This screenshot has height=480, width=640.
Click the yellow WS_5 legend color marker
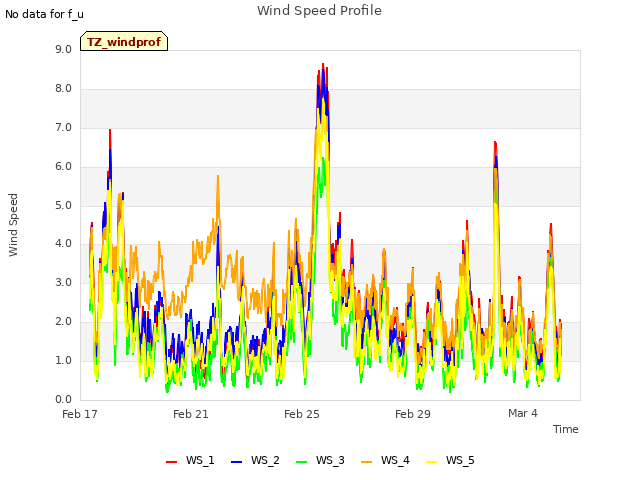click(431, 462)
